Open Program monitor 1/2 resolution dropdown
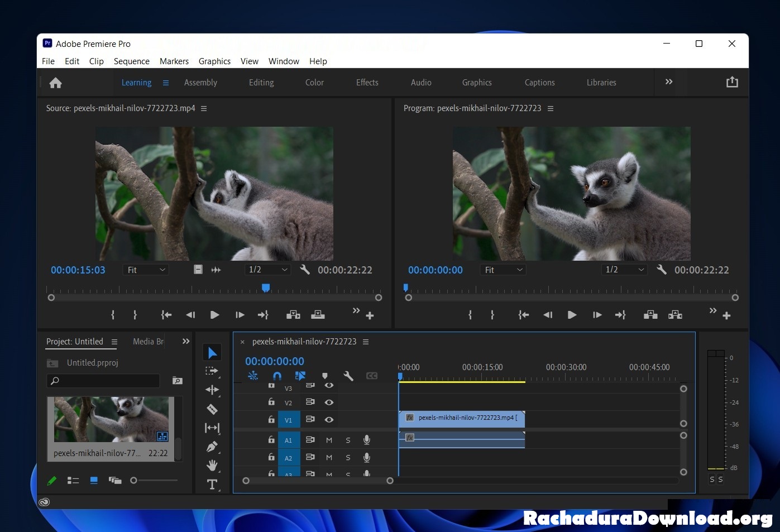The height and width of the screenshot is (532, 780). (625, 270)
